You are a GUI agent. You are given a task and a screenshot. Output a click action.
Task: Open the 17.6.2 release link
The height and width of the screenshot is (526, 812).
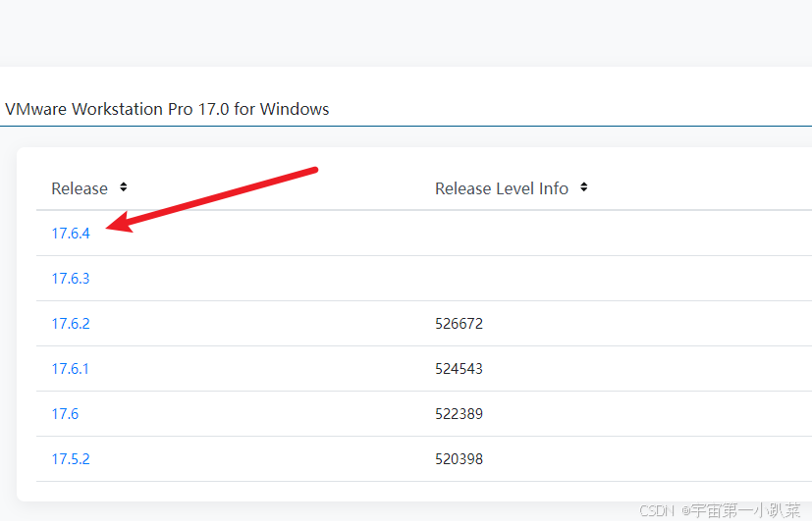click(x=71, y=324)
